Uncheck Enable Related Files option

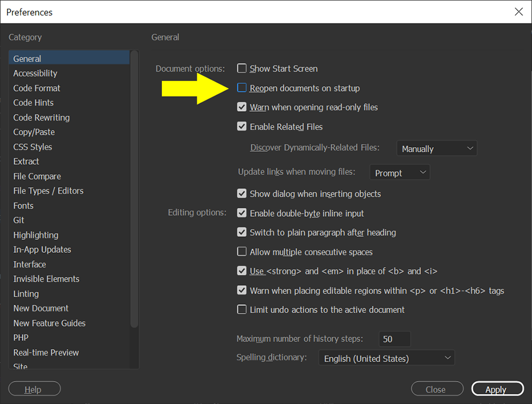coord(242,126)
